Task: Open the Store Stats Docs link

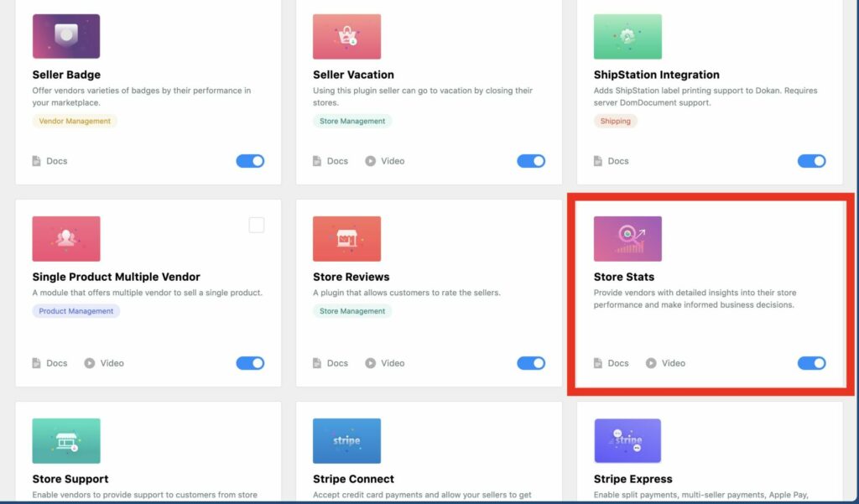Action: pos(611,363)
